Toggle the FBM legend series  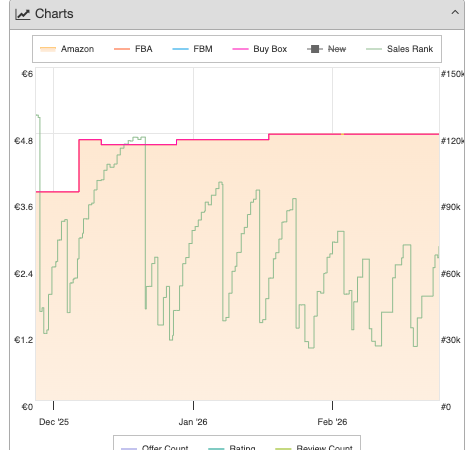pyautogui.click(x=192, y=49)
